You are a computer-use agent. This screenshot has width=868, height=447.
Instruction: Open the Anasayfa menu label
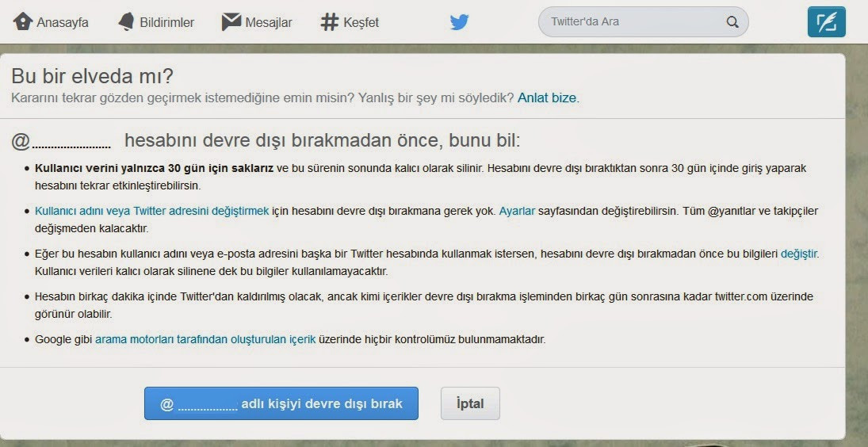[x=63, y=23]
